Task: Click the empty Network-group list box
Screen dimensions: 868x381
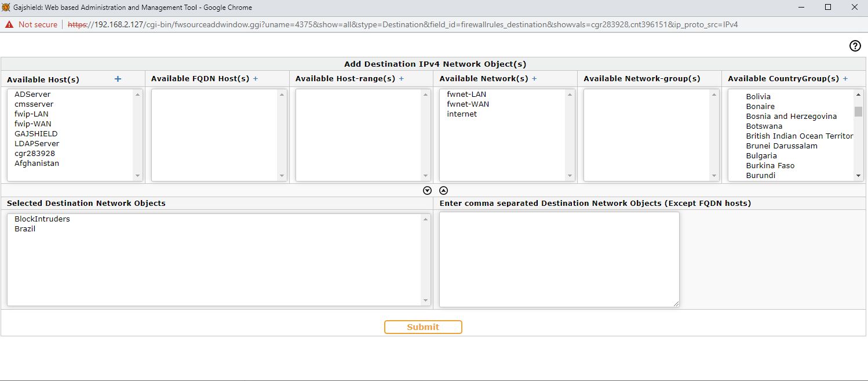Action: point(651,135)
